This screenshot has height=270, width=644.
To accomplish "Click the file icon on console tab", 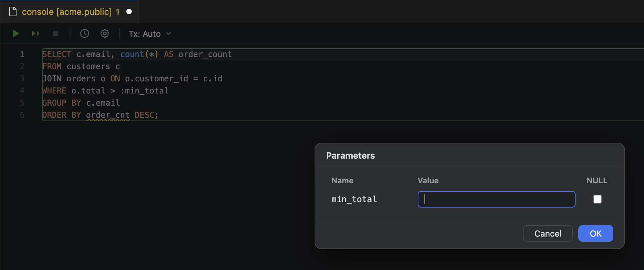I will coord(13,12).
